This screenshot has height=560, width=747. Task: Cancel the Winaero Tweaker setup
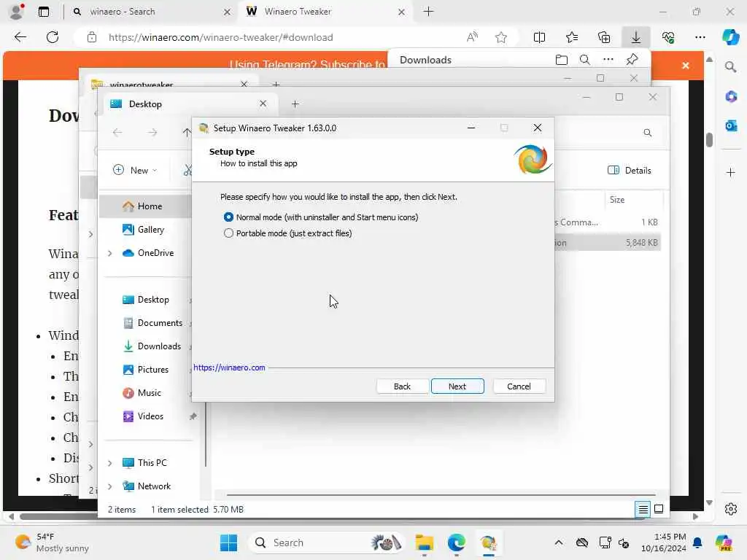coord(519,386)
